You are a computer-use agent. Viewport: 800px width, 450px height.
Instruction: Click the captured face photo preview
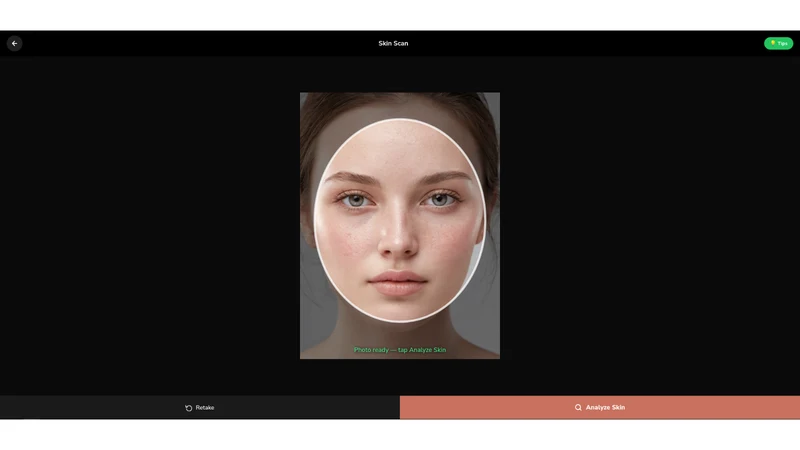400,226
